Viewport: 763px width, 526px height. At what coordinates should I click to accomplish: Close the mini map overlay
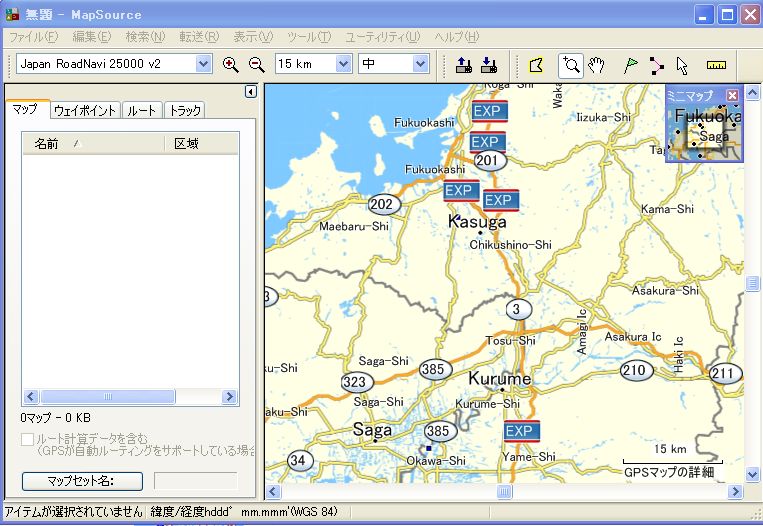point(732,95)
